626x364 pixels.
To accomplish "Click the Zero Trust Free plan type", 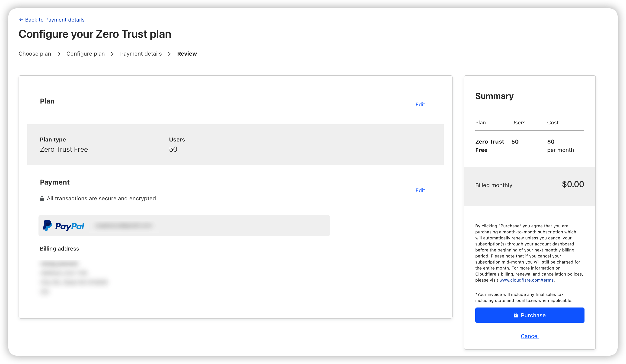I will [64, 149].
